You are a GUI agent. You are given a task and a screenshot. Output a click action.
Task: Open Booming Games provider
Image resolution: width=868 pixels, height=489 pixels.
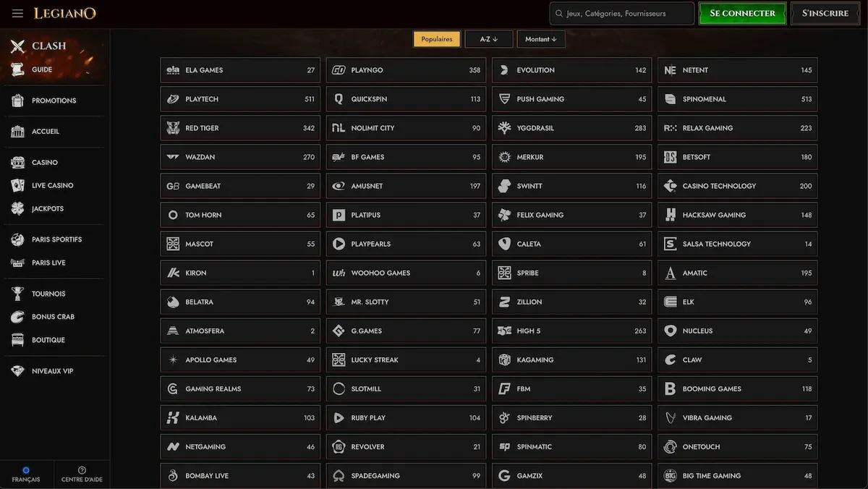[738, 388]
